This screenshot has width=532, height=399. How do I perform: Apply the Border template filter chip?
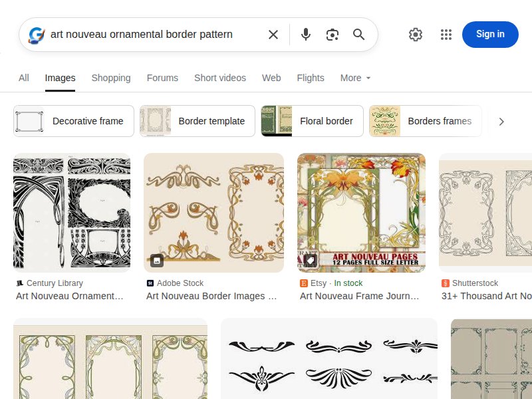click(197, 121)
